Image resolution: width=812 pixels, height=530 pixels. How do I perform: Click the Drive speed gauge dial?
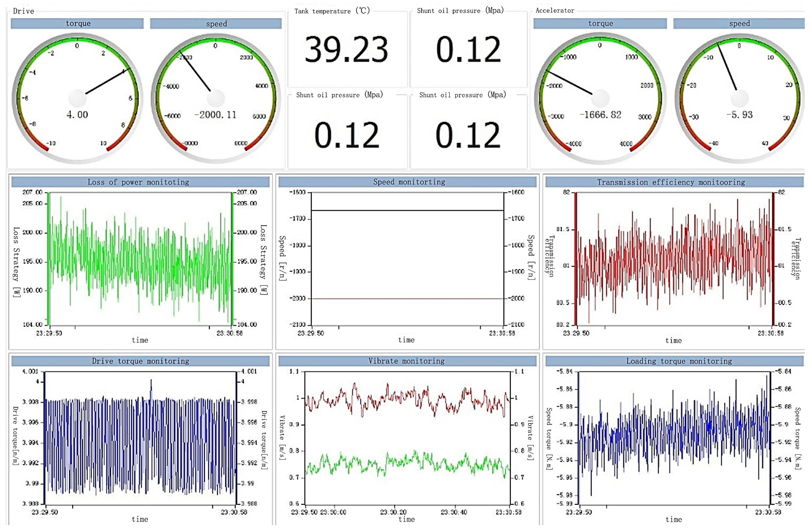pos(216,98)
